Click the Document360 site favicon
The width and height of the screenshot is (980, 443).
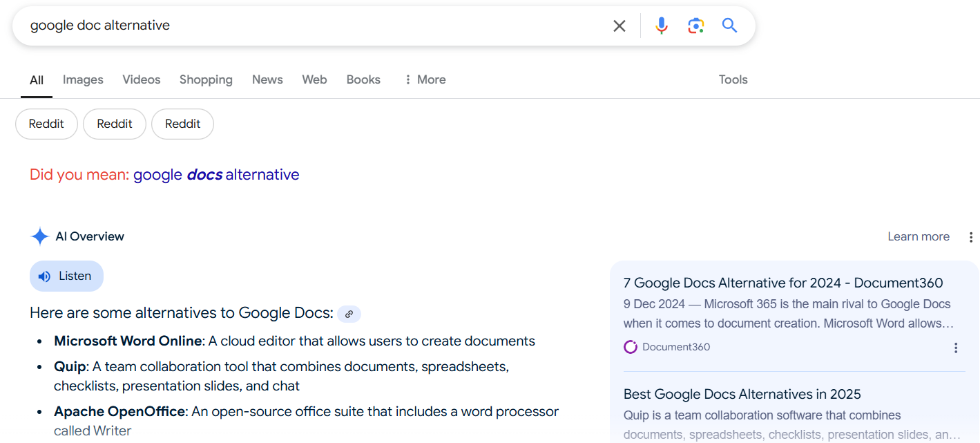point(630,346)
